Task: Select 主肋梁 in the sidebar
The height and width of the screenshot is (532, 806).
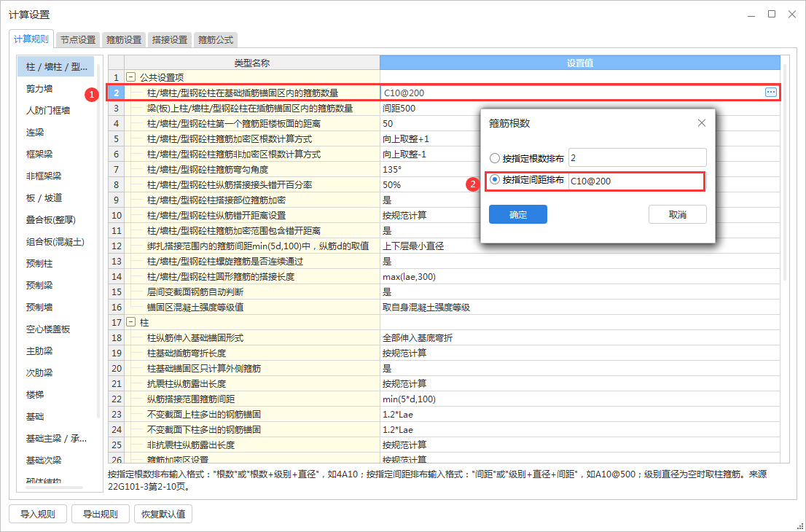Action: pyautogui.click(x=39, y=351)
